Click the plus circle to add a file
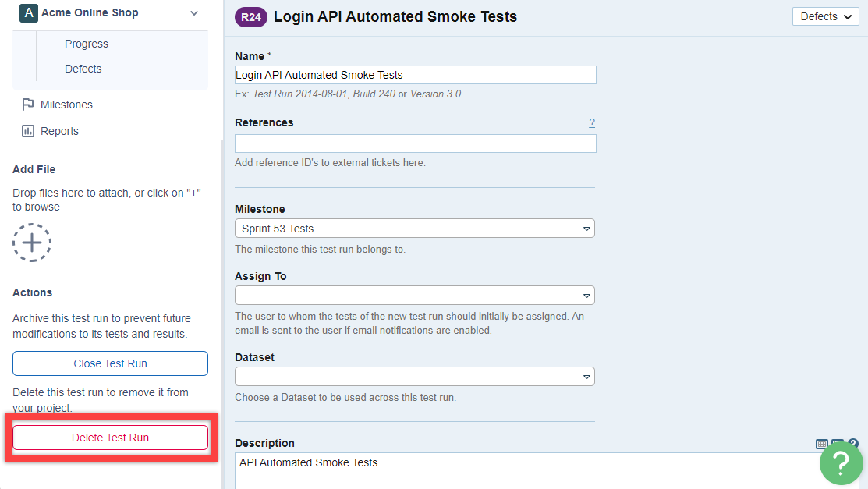Viewport: 868px width, 489px height. click(32, 243)
